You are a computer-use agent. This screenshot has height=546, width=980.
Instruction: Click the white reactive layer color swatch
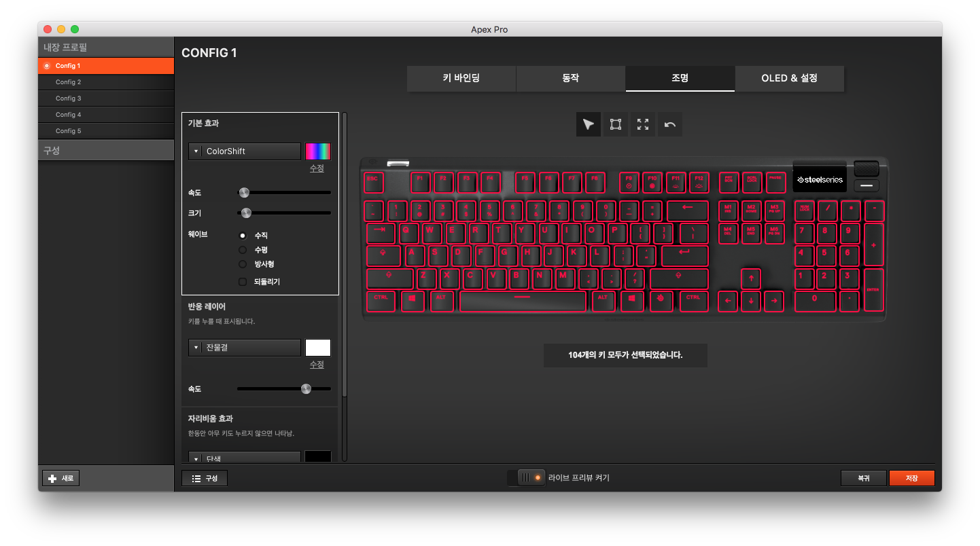tap(318, 348)
